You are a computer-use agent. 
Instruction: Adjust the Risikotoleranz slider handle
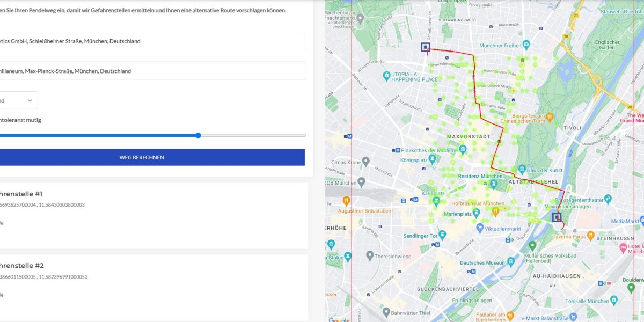coord(197,135)
